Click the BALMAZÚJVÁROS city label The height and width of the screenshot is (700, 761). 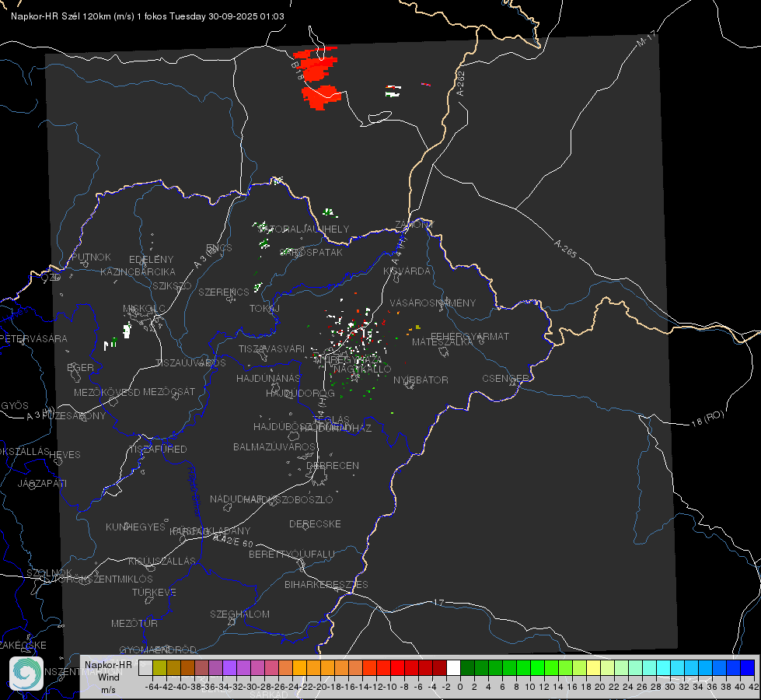point(274,447)
